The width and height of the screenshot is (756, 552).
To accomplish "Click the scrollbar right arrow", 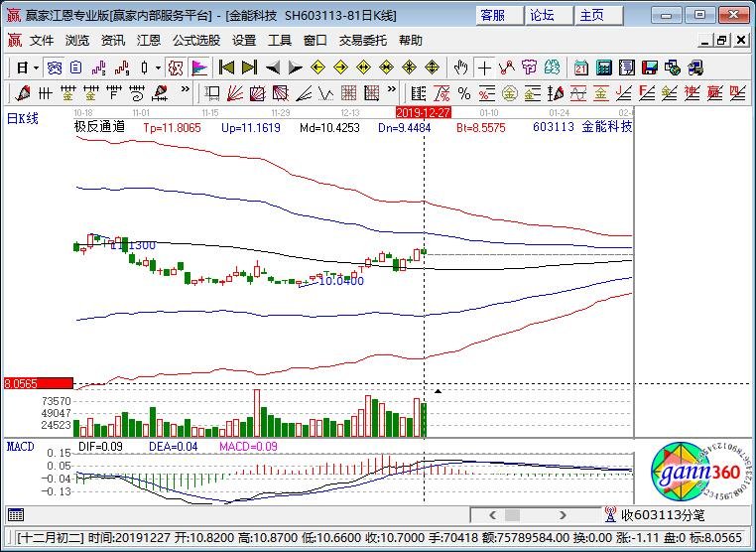I will (x=563, y=515).
